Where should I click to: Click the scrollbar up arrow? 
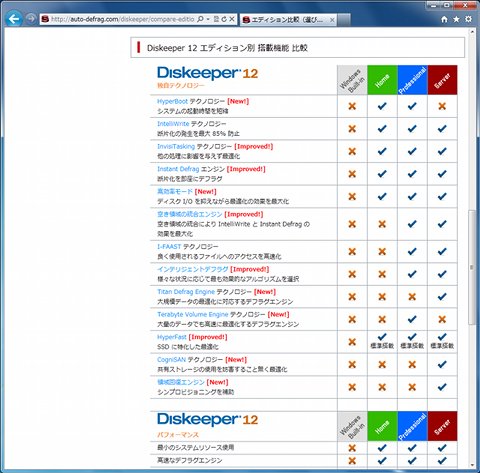coord(472,32)
